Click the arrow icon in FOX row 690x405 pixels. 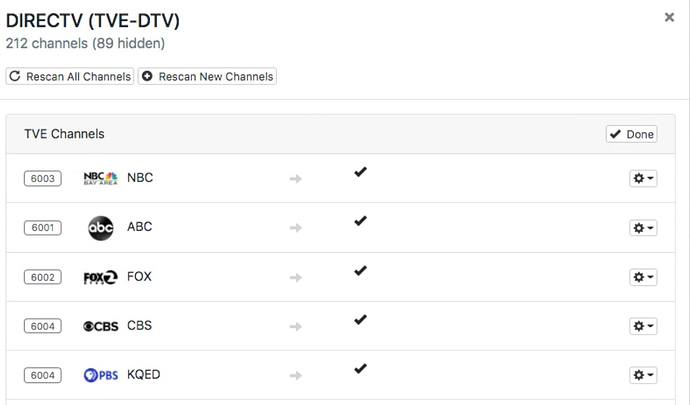[x=295, y=277]
